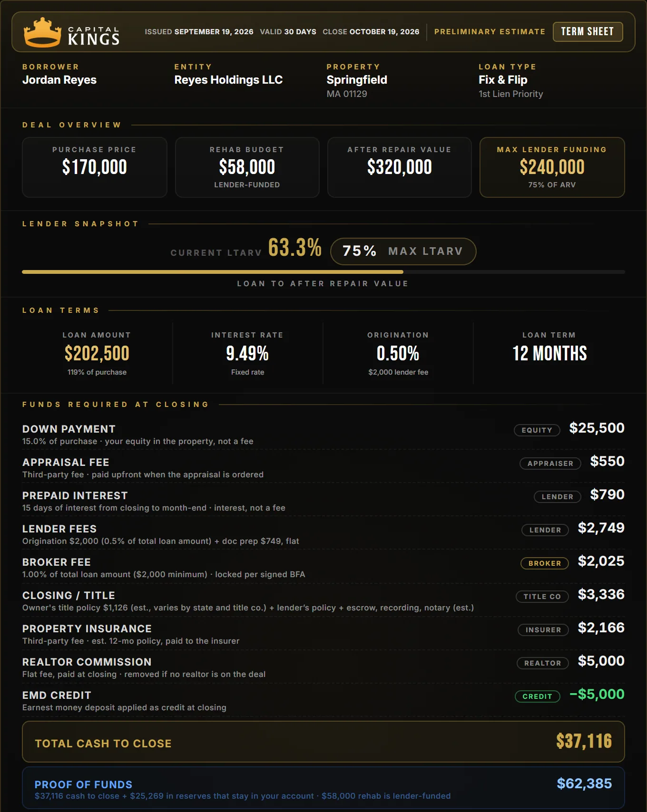Viewport: 647px width, 812px height.
Task: Click loan type Fix & Flip
Action: (x=503, y=80)
